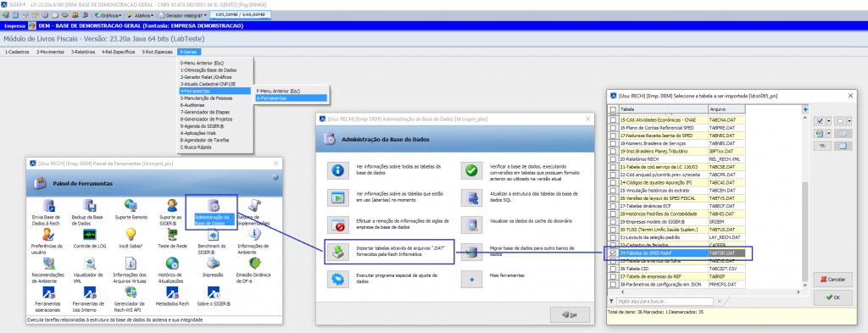Open Emissão Dinâmica de DF-e icon
Image resolution: width=868 pixels, height=333 pixels.
click(254, 264)
